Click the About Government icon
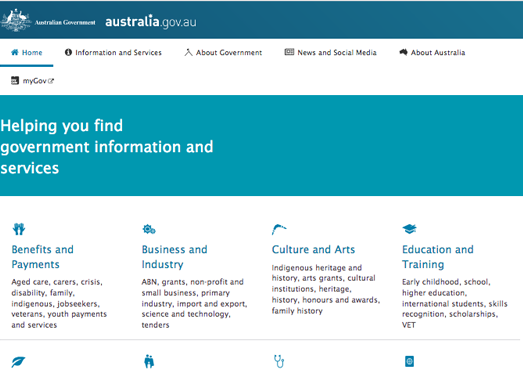The image size is (523, 375). 188,52
